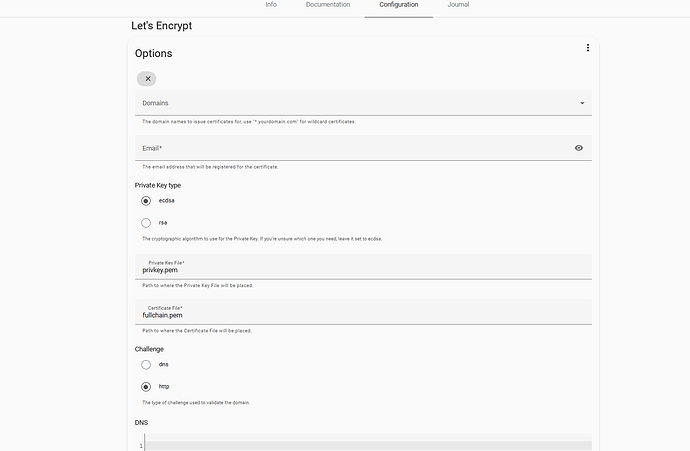The image size is (690, 451).
Task: Toggle Email visibility eye icon
Action: pyautogui.click(x=579, y=148)
